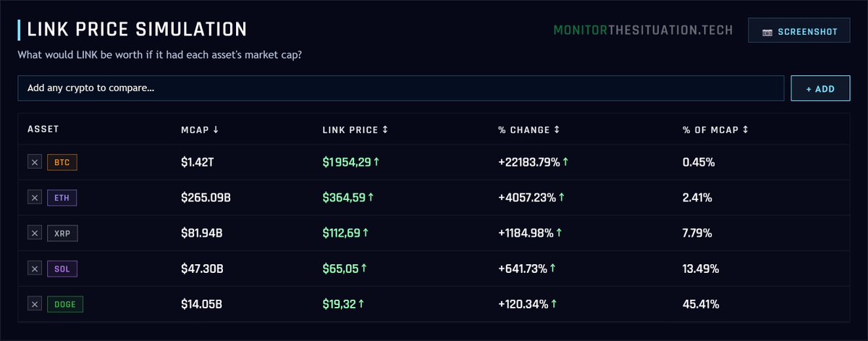Image resolution: width=868 pixels, height=341 pixels.
Task: Click the SOL asset tag
Action: 62,269
